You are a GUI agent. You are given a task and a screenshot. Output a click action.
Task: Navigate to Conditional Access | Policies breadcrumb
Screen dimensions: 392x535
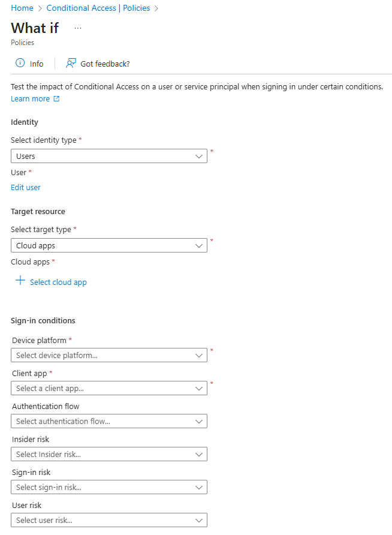tap(98, 8)
